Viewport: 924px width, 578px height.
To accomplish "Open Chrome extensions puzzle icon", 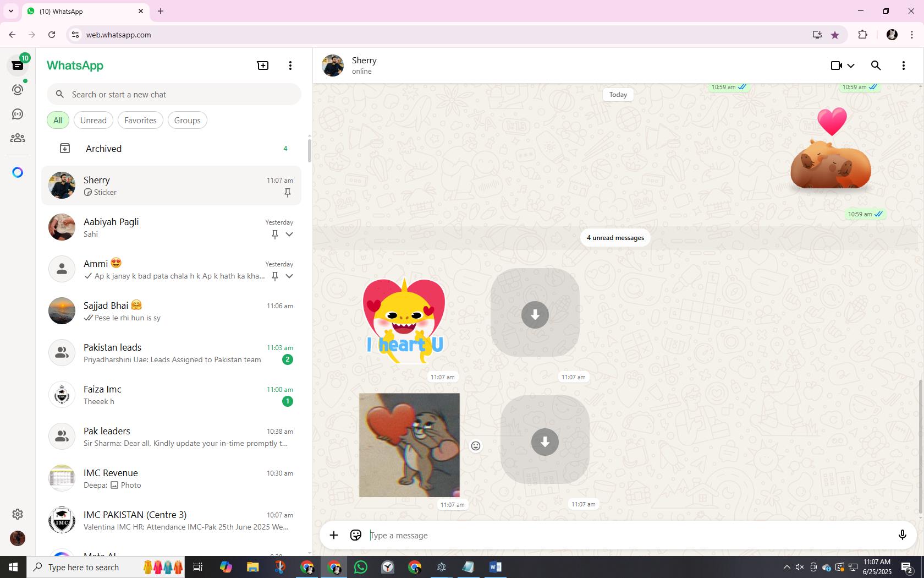I will pos(862,35).
